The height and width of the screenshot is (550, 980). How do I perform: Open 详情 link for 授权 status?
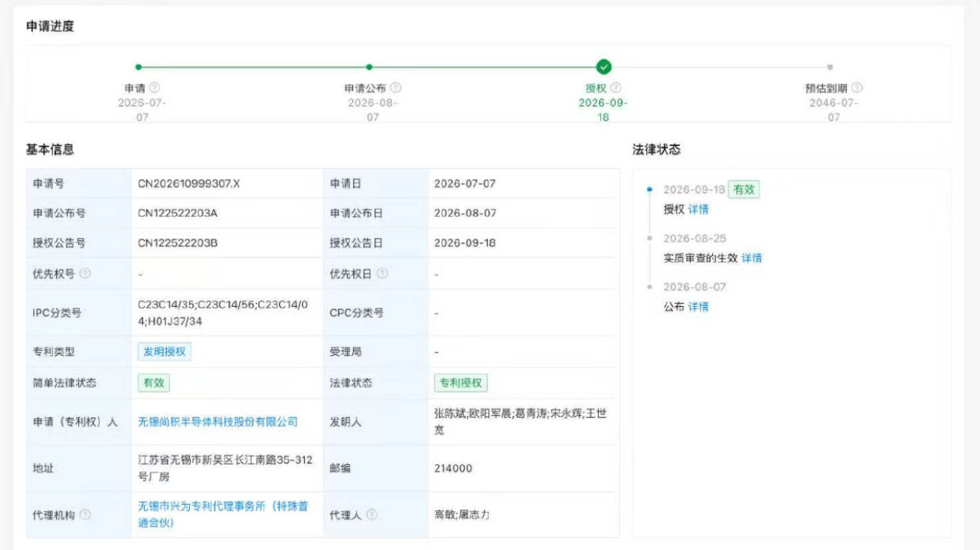698,209
